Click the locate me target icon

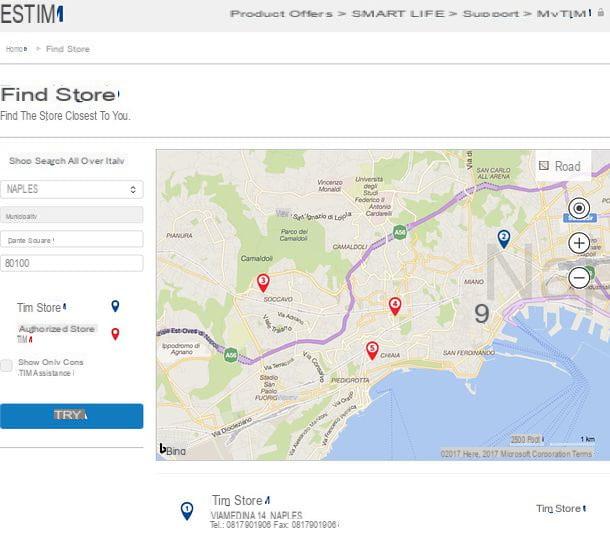click(579, 208)
